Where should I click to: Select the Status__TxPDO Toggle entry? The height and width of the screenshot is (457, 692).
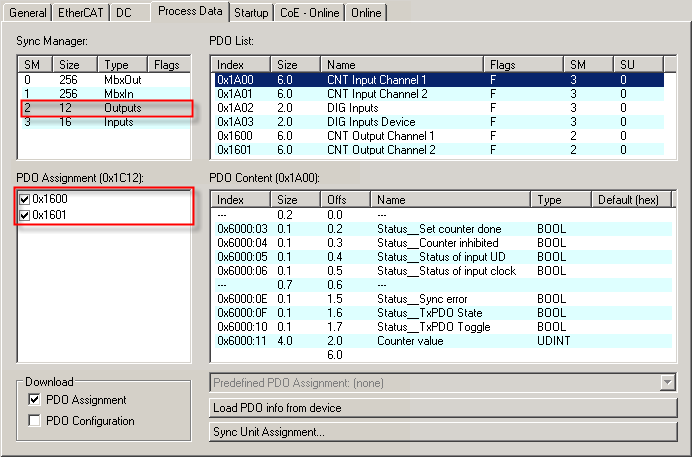(x=443, y=327)
